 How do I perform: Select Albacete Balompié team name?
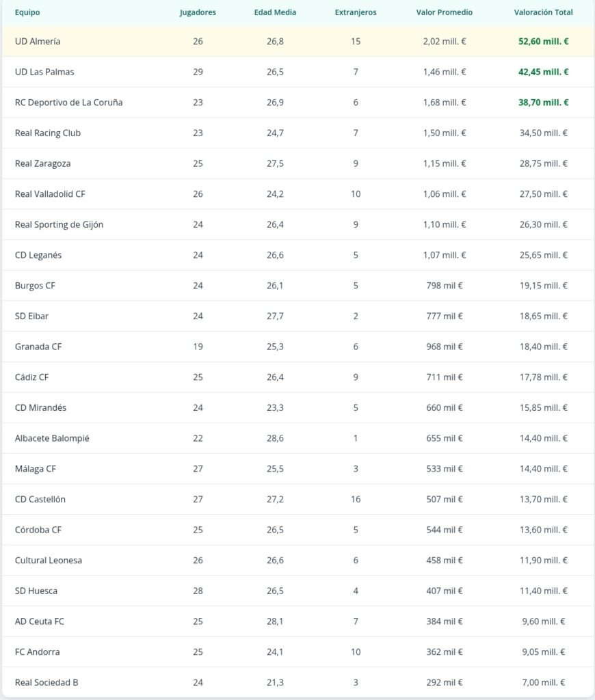(52, 438)
